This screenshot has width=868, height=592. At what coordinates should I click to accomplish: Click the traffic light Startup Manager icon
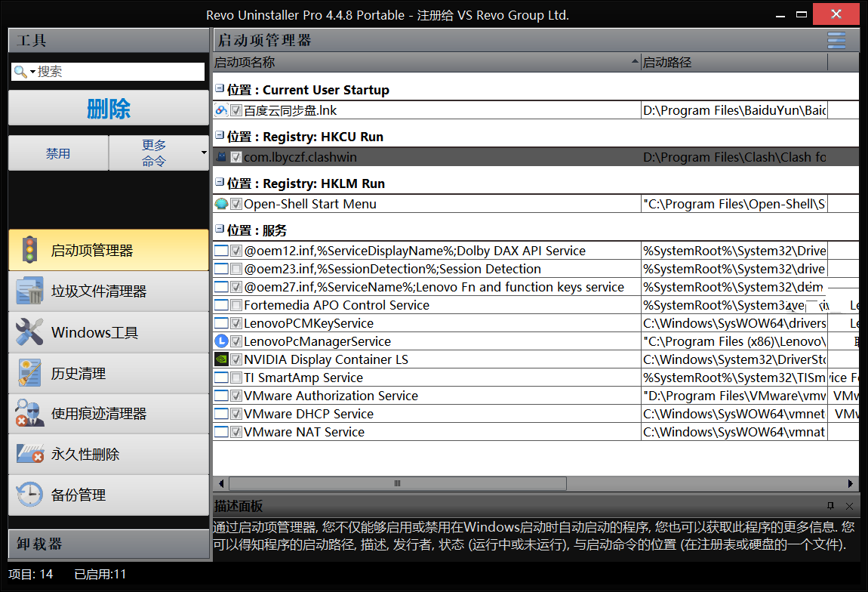tap(29, 250)
